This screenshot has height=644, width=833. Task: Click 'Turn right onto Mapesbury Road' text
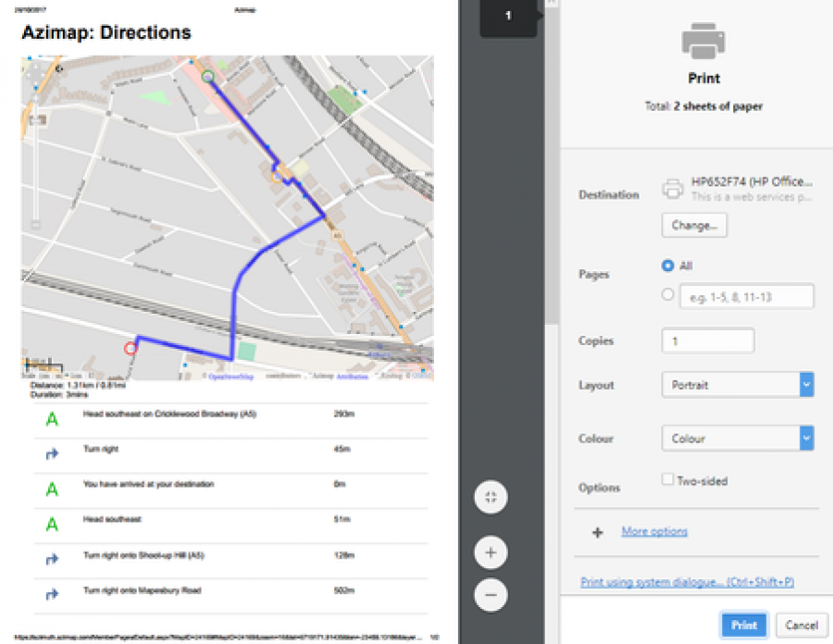tap(142, 590)
